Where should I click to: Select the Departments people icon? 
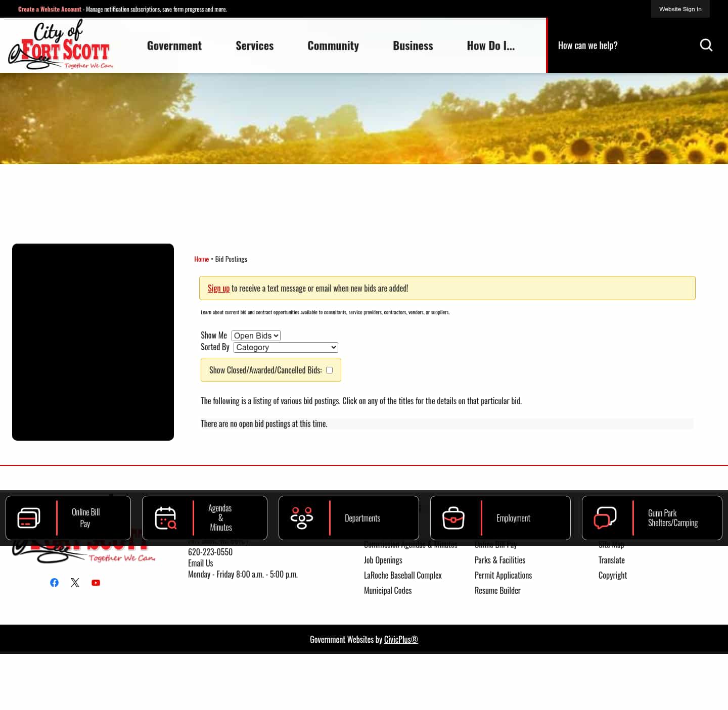[302, 517]
